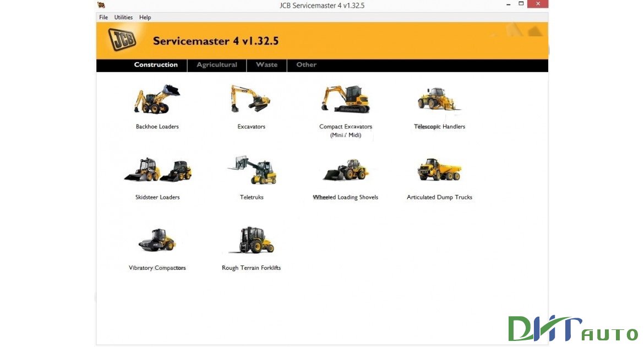Close the JCB Servicemaster window
Viewport: 644px width, 347px height.
click(538, 4)
